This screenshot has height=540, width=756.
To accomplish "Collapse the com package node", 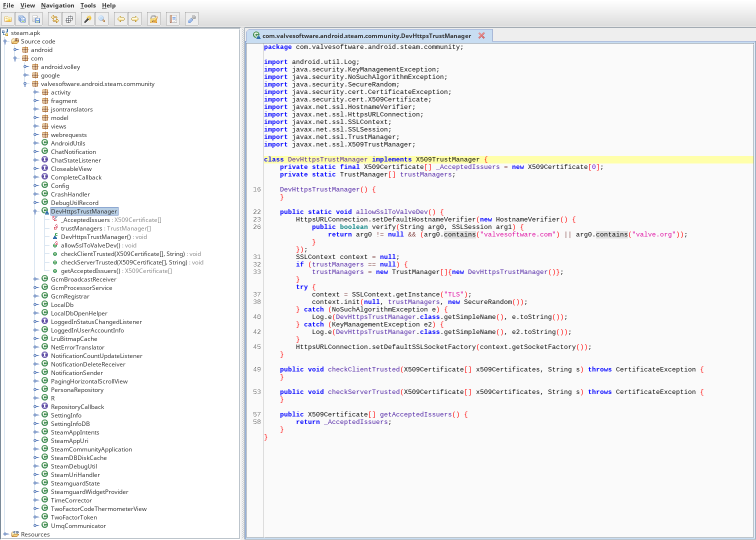I will [15, 58].
